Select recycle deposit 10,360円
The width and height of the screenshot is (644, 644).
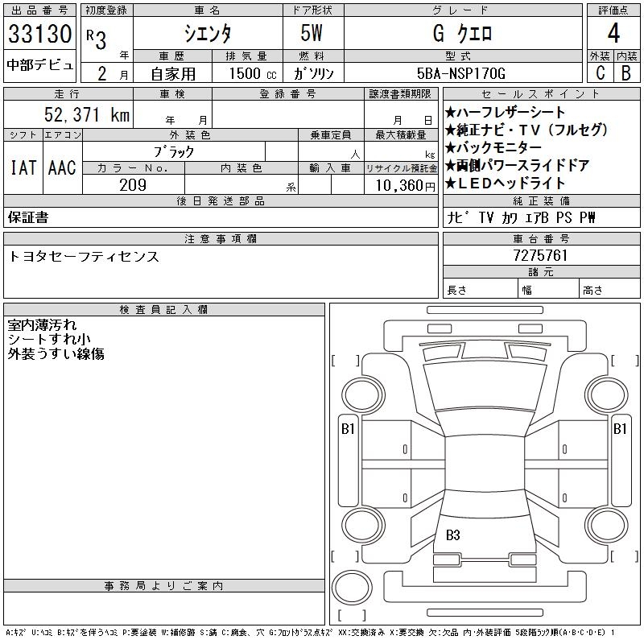tap(406, 186)
